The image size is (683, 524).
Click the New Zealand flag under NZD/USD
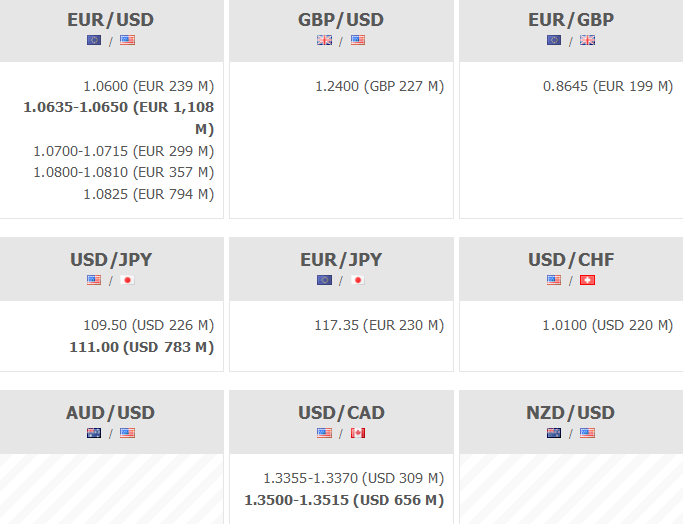554,433
